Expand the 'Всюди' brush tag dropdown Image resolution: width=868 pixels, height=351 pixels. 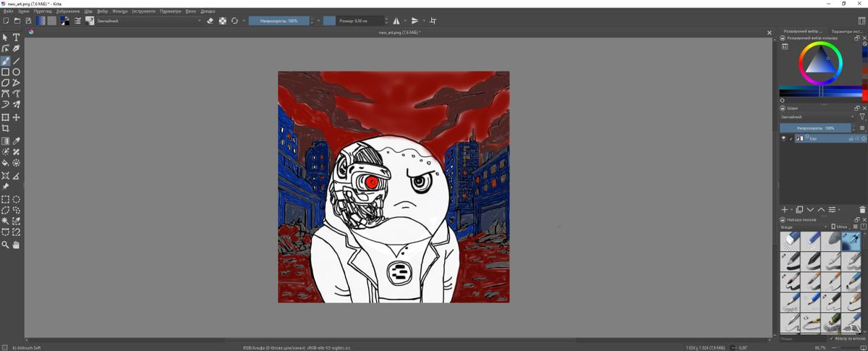(802, 227)
